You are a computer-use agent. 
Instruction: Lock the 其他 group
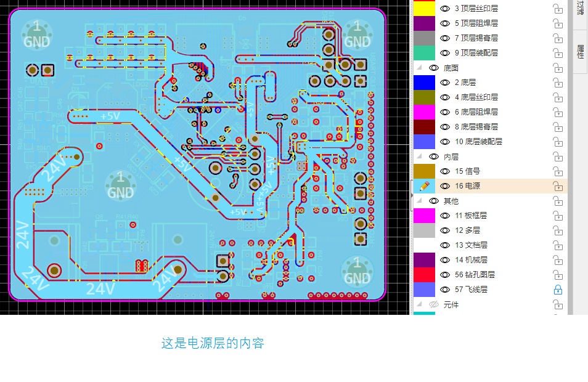[558, 201]
